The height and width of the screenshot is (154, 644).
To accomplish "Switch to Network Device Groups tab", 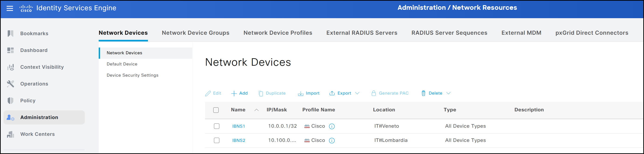I will click(x=196, y=33).
